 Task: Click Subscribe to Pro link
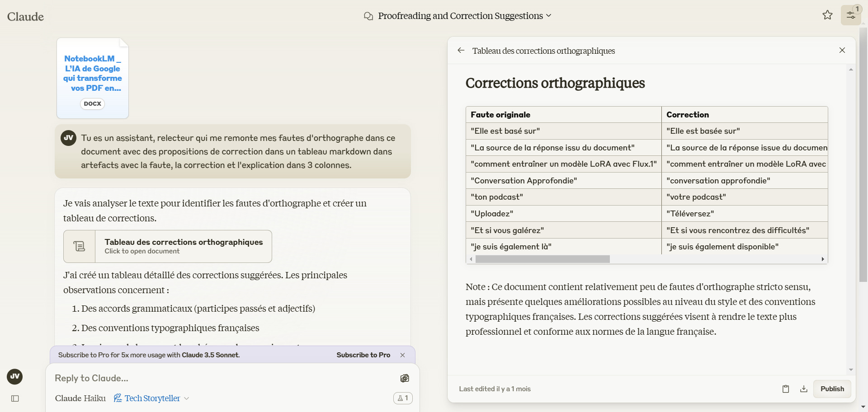click(x=363, y=355)
